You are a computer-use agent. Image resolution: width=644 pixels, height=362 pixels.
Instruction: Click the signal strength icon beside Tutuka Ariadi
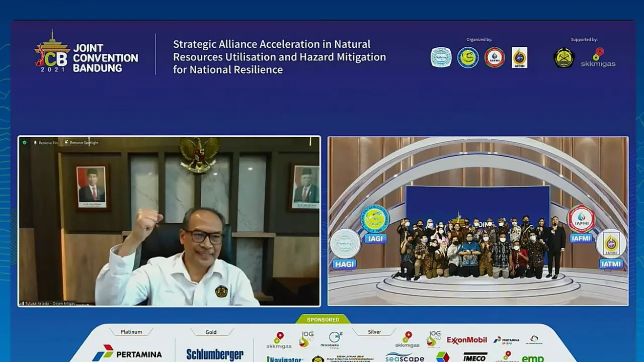point(22,303)
